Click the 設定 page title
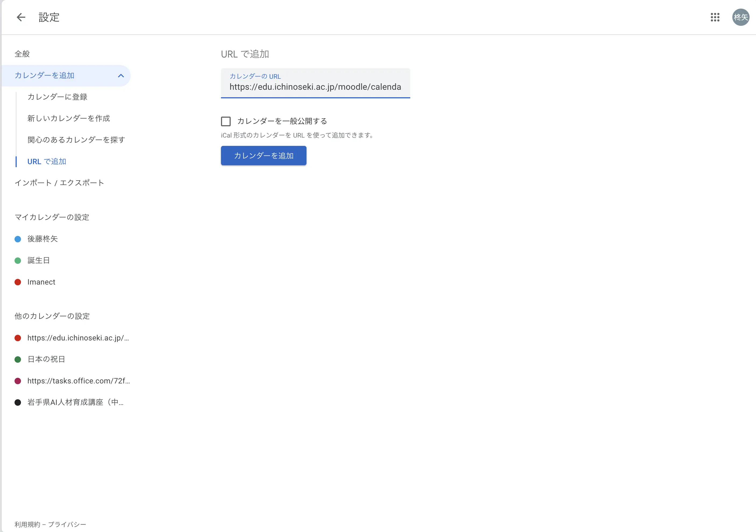The height and width of the screenshot is (532, 756). (49, 17)
